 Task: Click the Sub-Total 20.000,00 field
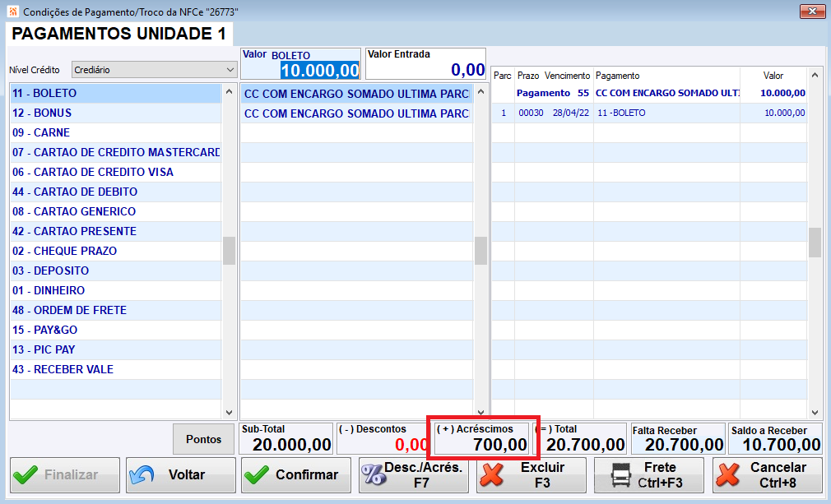286,438
